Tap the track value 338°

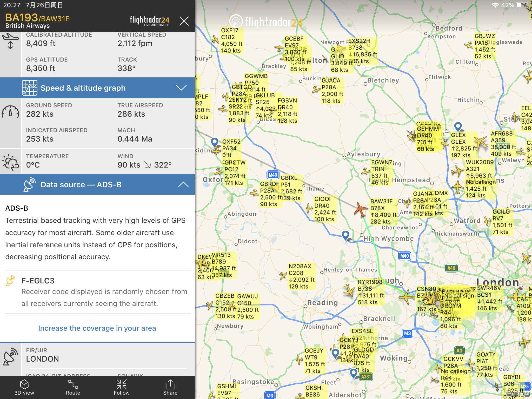click(x=127, y=68)
